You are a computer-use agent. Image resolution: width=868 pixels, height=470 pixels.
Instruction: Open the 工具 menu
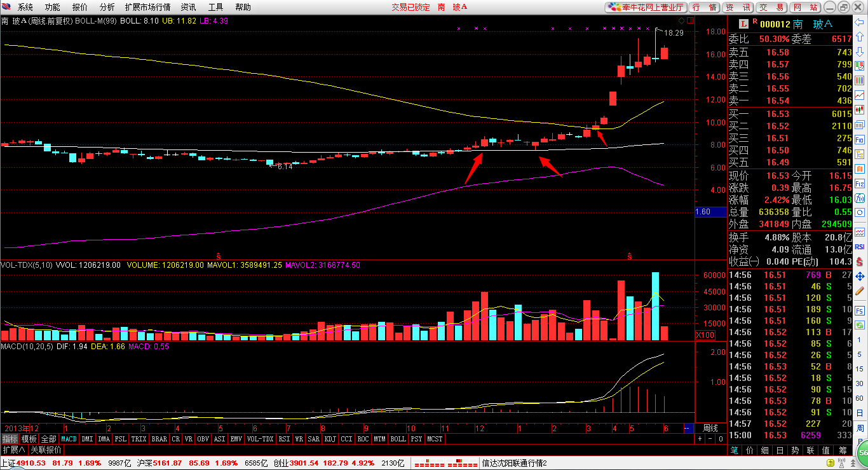(216, 7)
